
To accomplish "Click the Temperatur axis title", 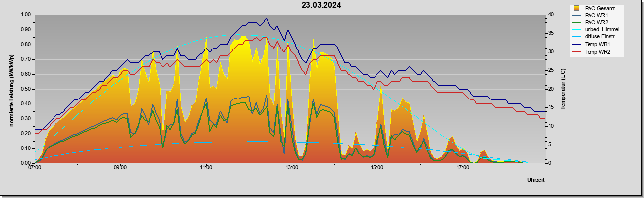I will [563, 89].
